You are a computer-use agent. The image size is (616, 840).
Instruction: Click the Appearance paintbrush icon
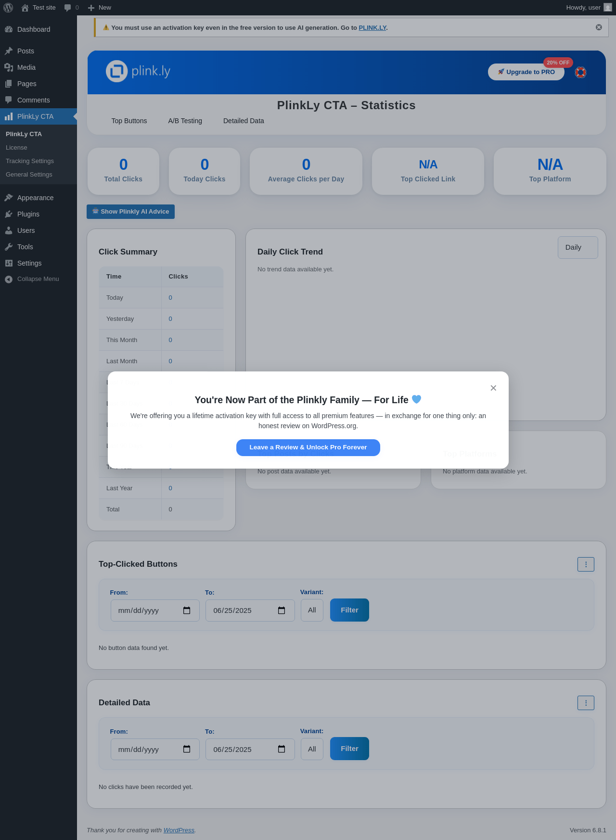click(x=9, y=198)
